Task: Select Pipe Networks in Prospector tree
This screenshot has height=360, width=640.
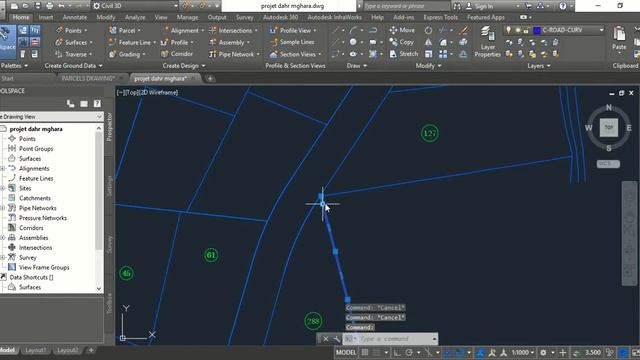Action: [x=38, y=208]
